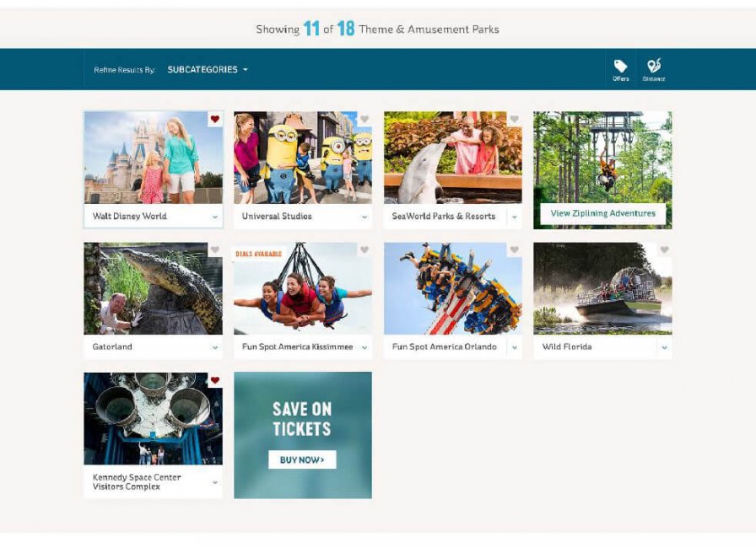Click Refine Results By label

coord(124,70)
